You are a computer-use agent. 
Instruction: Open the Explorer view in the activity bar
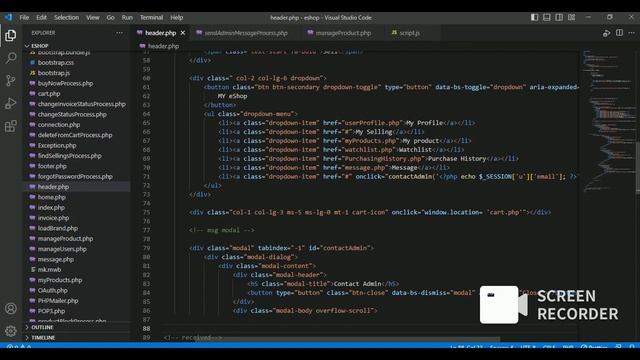[11, 36]
